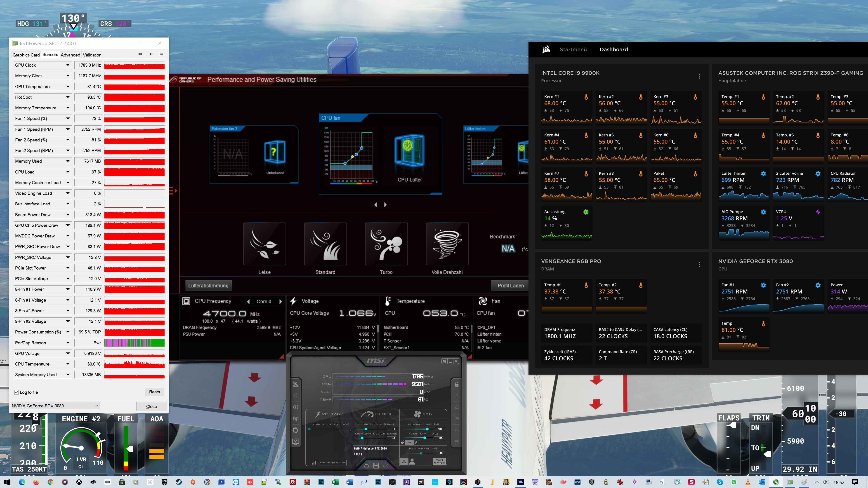Image resolution: width=868 pixels, height=488 pixels.
Task: Click Afterburner save profile floppy icon
Action: pyautogui.click(x=376, y=466)
